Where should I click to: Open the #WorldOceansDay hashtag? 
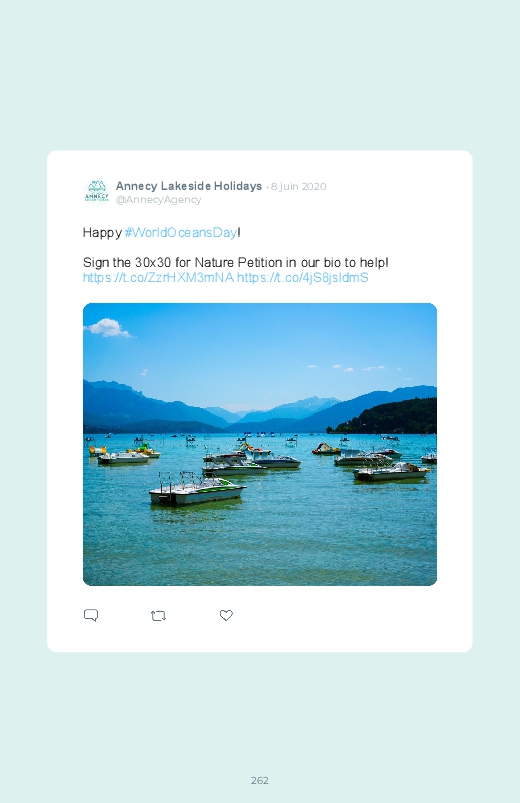(x=181, y=233)
